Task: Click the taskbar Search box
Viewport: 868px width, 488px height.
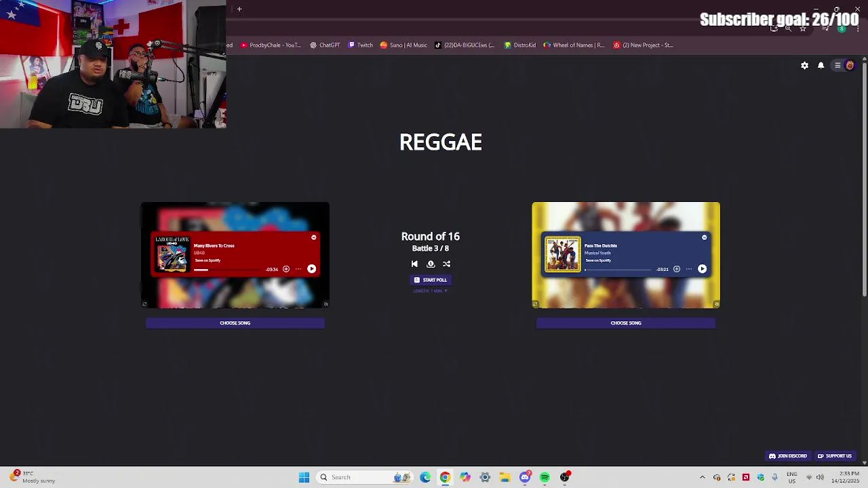Action: [x=366, y=477]
